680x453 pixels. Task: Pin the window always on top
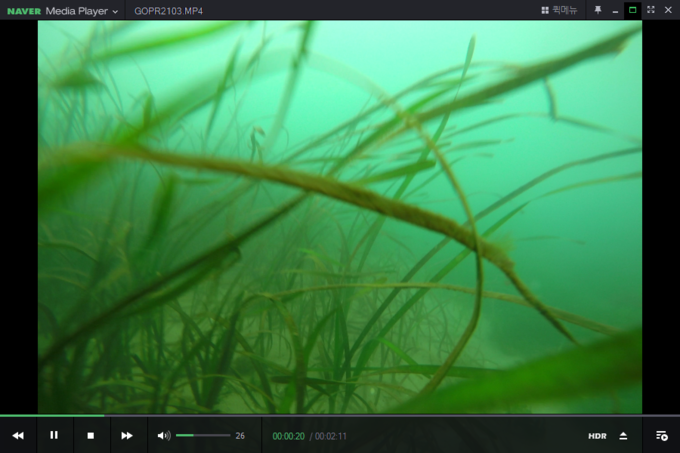pos(598,10)
